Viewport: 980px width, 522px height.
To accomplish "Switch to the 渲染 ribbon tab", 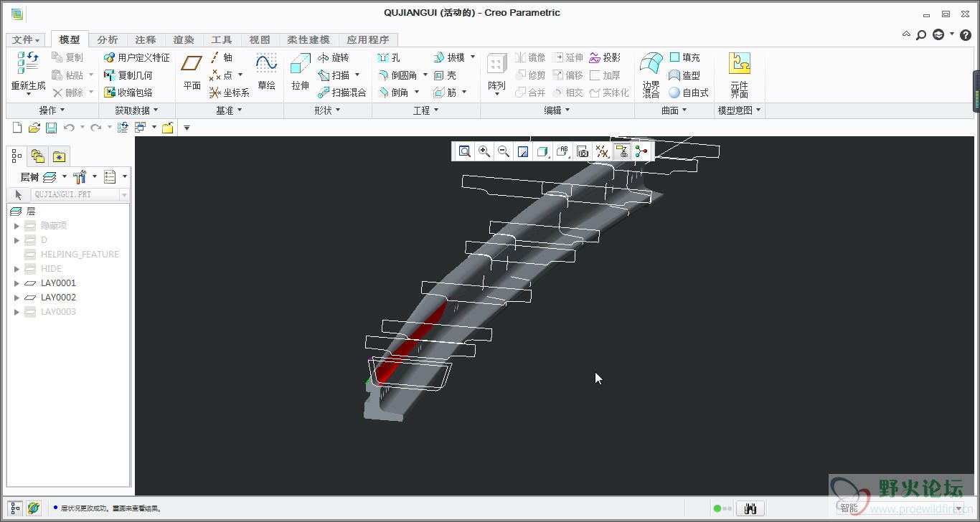I will (184, 40).
